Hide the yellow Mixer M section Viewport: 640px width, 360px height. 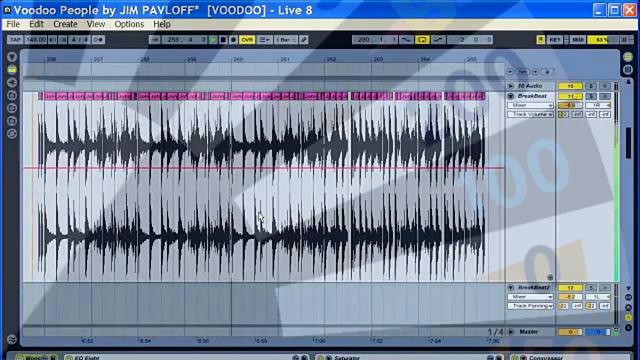(628, 318)
